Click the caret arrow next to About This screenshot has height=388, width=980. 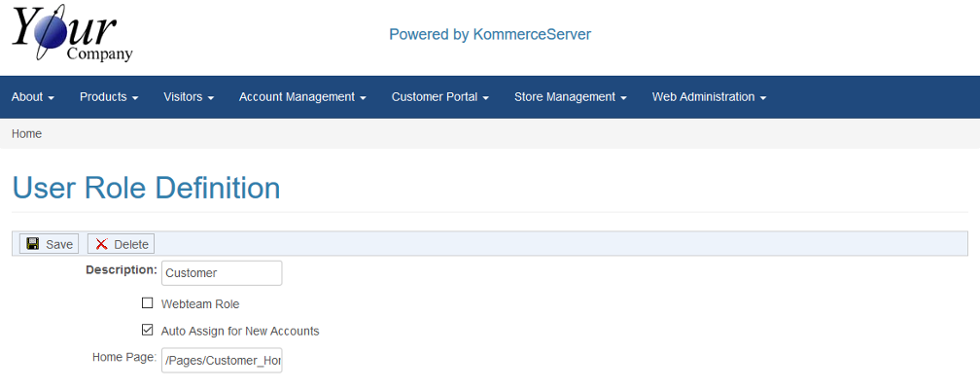click(52, 98)
